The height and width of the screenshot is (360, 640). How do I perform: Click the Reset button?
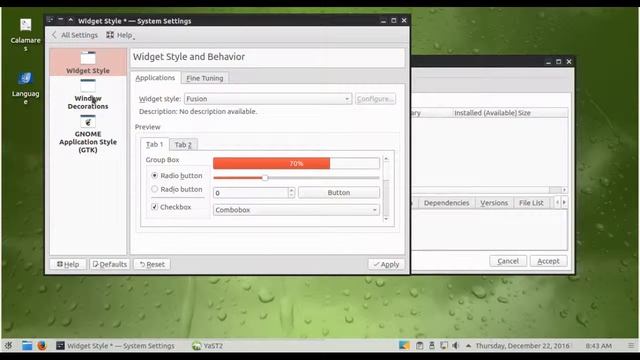click(x=152, y=264)
